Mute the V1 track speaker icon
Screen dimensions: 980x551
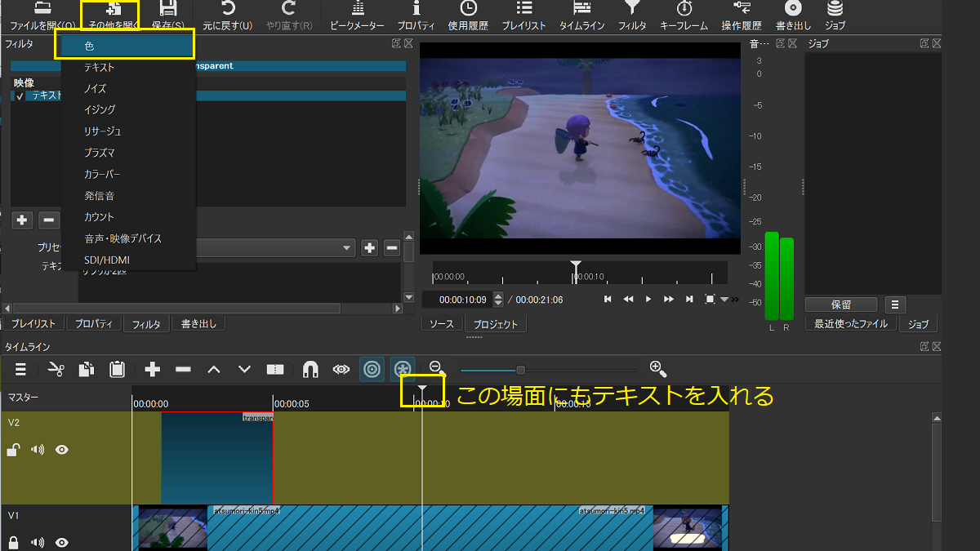click(x=37, y=542)
